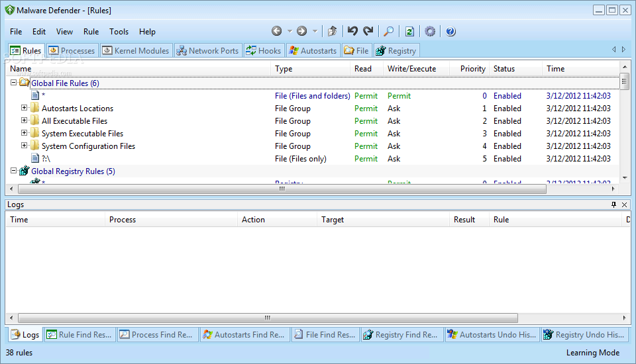
Task: Close the Logs panel
Action: (625, 205)
